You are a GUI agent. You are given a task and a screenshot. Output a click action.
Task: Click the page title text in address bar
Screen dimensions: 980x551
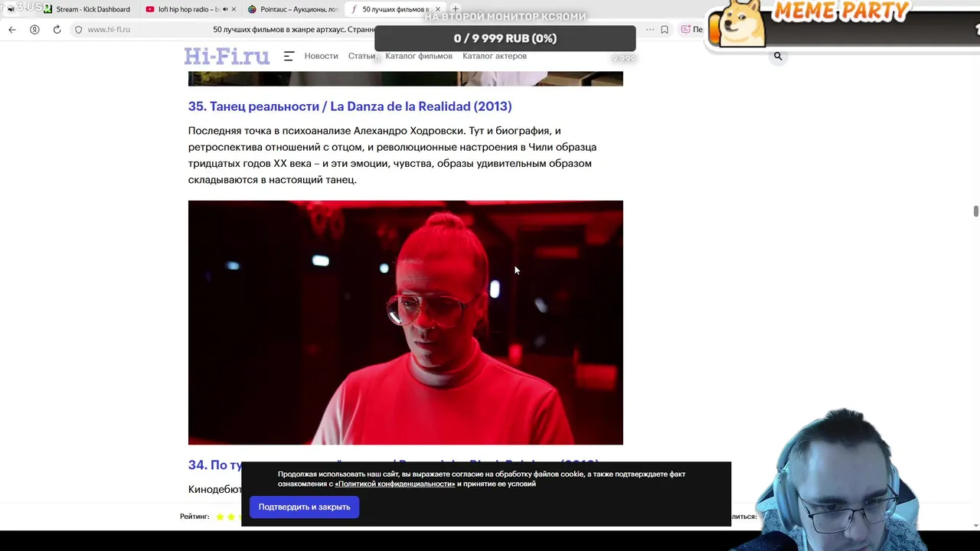pos(295,29)
